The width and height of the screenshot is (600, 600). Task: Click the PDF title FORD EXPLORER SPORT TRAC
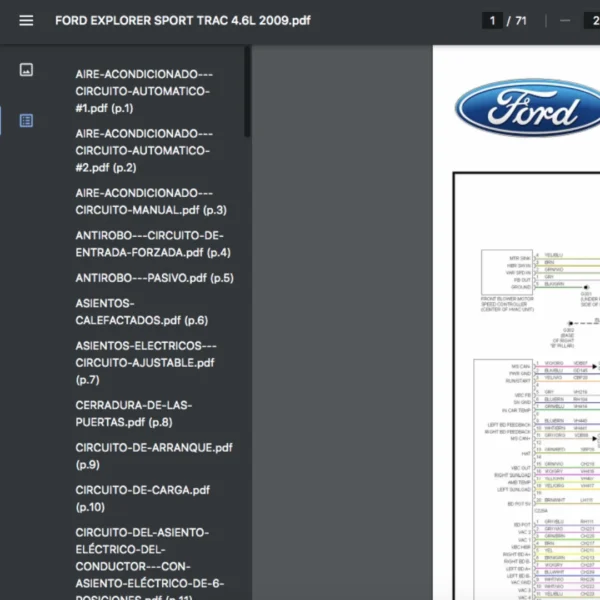pyautogui.click(x=183, y=20)
